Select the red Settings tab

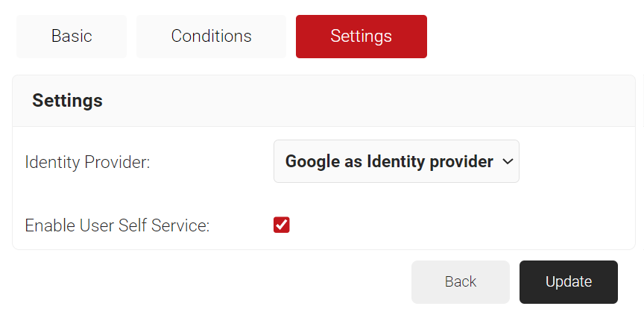coord(361,37)
